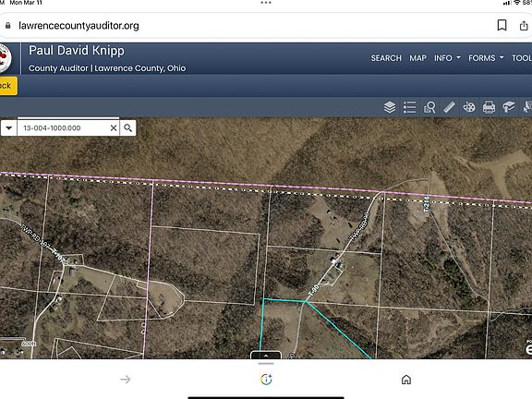
Task: Click the yellow Back button
Action: tap(7, 86)
